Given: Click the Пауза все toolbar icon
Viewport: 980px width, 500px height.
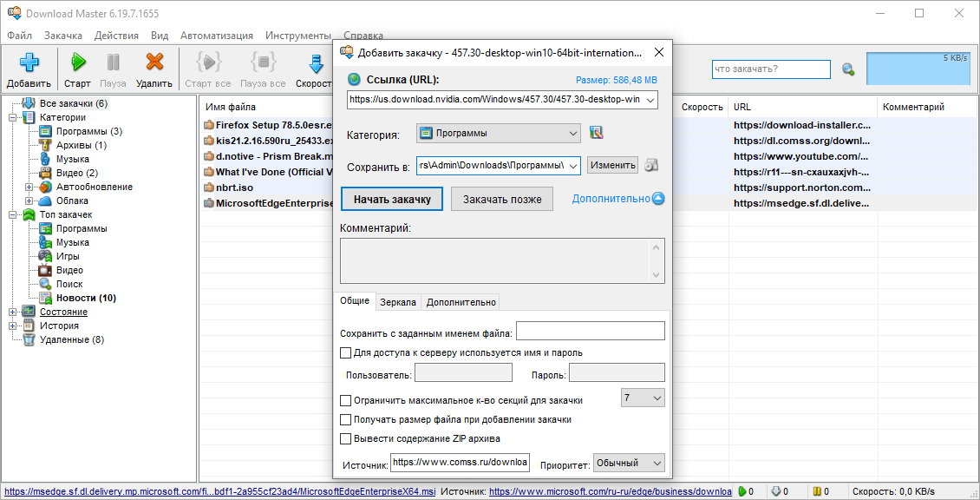Looking at the screenshot, I should pyautogui.click(x=263, y=62).
